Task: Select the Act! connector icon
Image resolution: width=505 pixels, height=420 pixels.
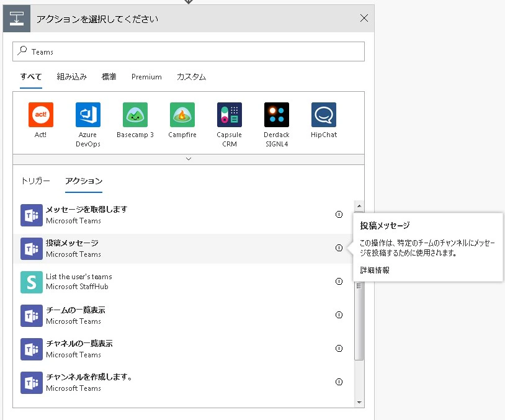Action: (x=40, y=115)
